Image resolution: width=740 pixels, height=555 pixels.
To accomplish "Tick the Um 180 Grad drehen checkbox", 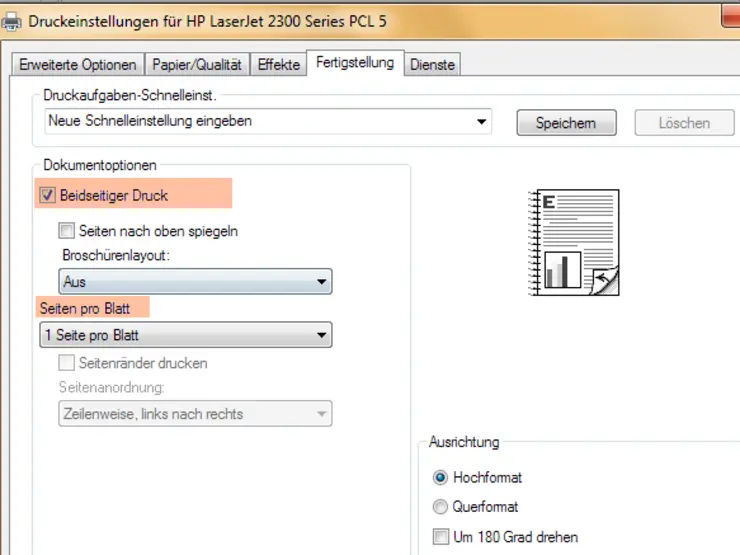I will [441, 537].
